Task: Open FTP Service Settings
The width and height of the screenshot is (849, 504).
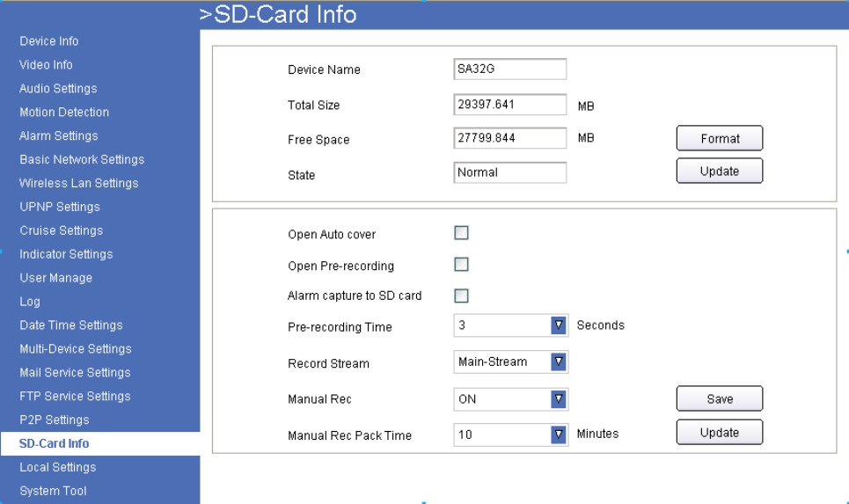Action: pyautogui.click(x=75, y=397)
